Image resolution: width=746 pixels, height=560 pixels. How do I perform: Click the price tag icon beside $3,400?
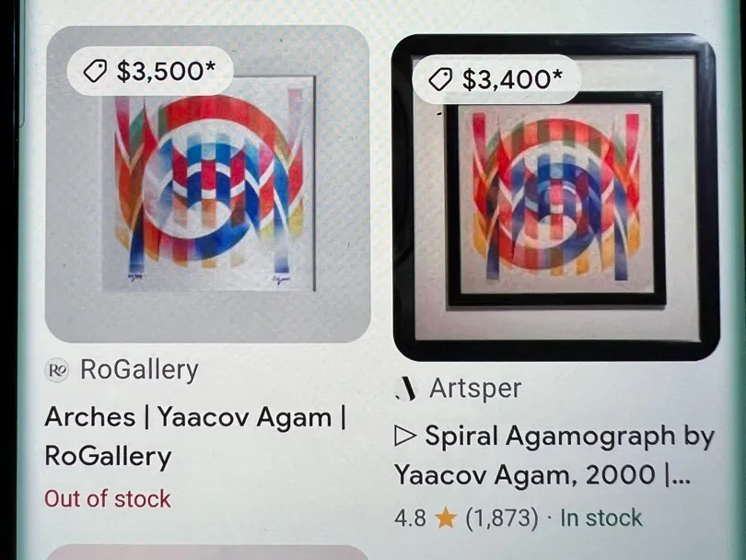point(440,79)
